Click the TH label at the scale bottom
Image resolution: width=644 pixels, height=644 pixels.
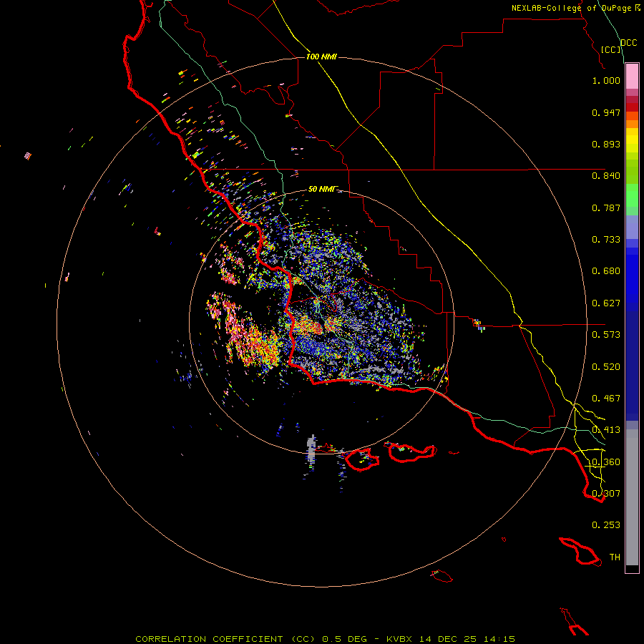pyautogui.click(x=615, y=557)
